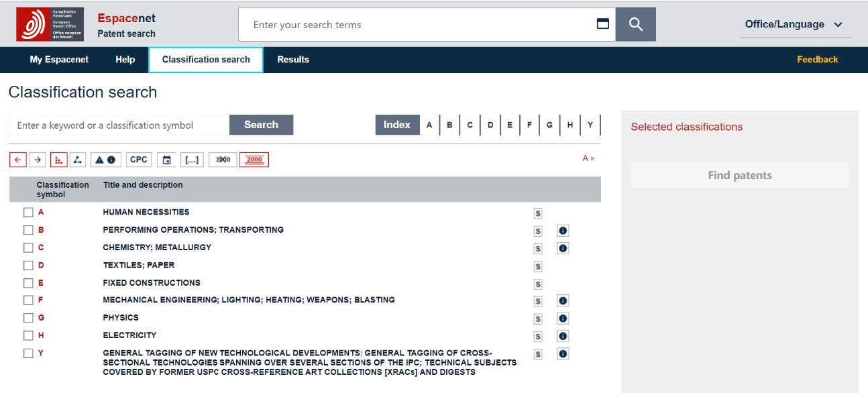868x393 pixels.
Task: Check the box for section A
Action: (x=28, y=213)
